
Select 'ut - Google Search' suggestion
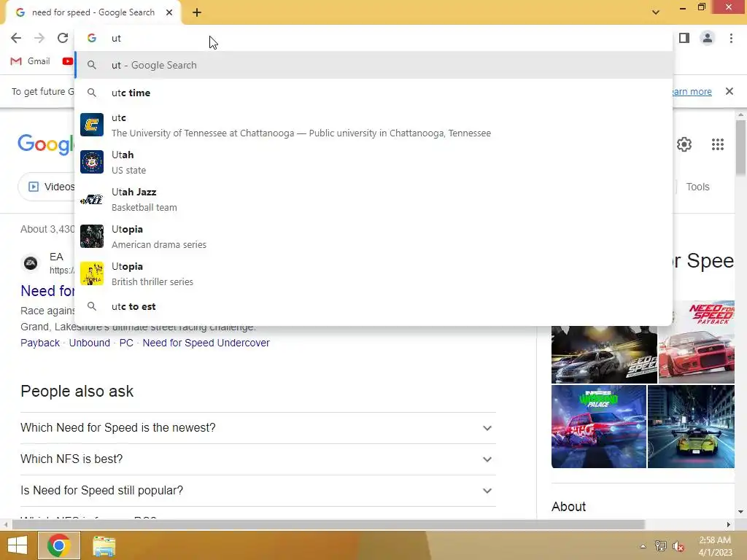click(x=374, y=65)
